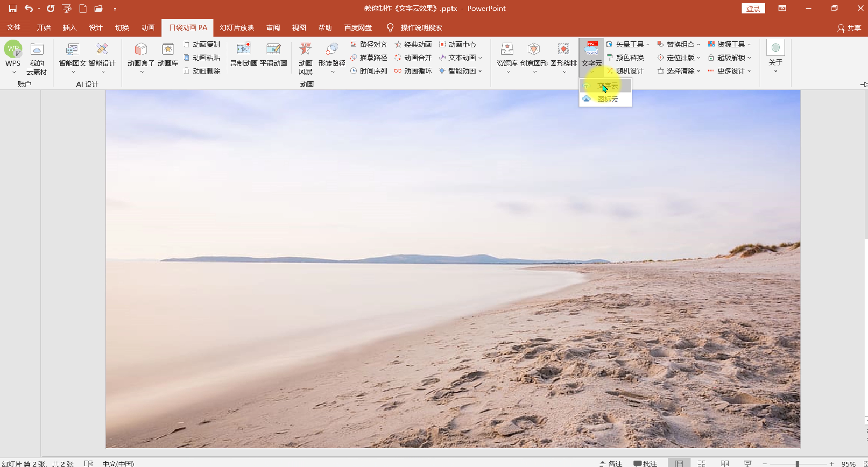This screenshot has height=467, width=868.
Task: Open 创意图形 creative shapes
Action: (534, 58)
